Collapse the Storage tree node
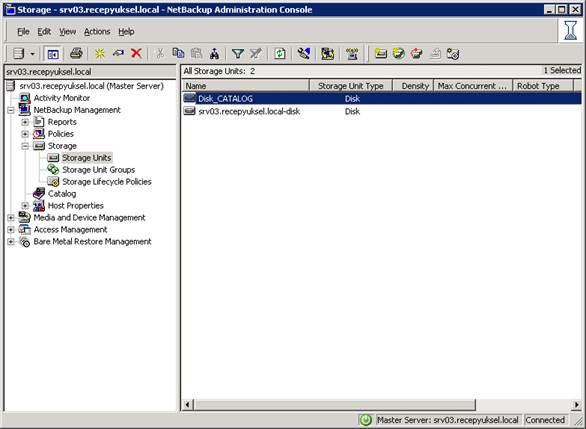Image resolution: width=586 pixels, height=429 pixels. coord(25,146)
